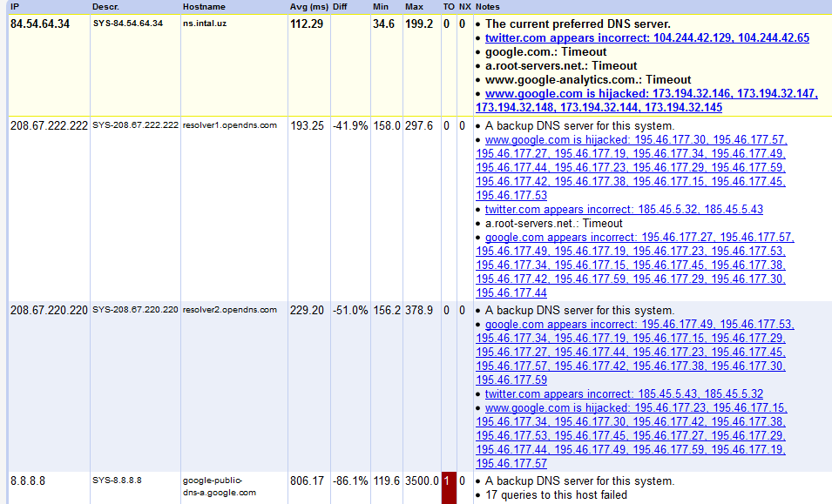832x504 pixels.
Task: Click the Diff column header
Action: click(340, 7)
